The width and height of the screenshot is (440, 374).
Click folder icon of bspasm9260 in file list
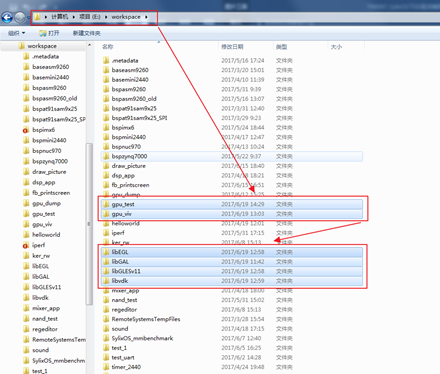(x=106, y=89)
